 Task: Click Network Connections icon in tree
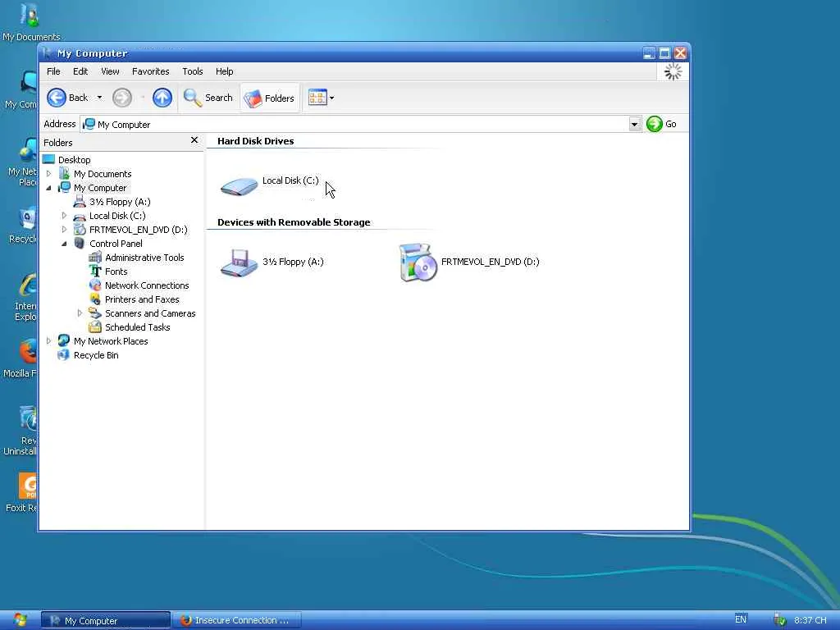(x=95, y=285)
